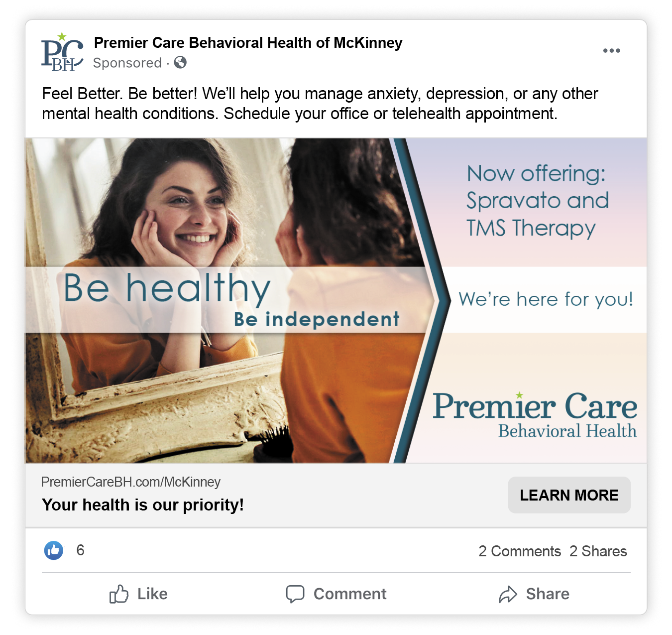This screenshot has width=672, height=635.
Task: Click the Comment speech bubble icon
Action: click(295, 594)
